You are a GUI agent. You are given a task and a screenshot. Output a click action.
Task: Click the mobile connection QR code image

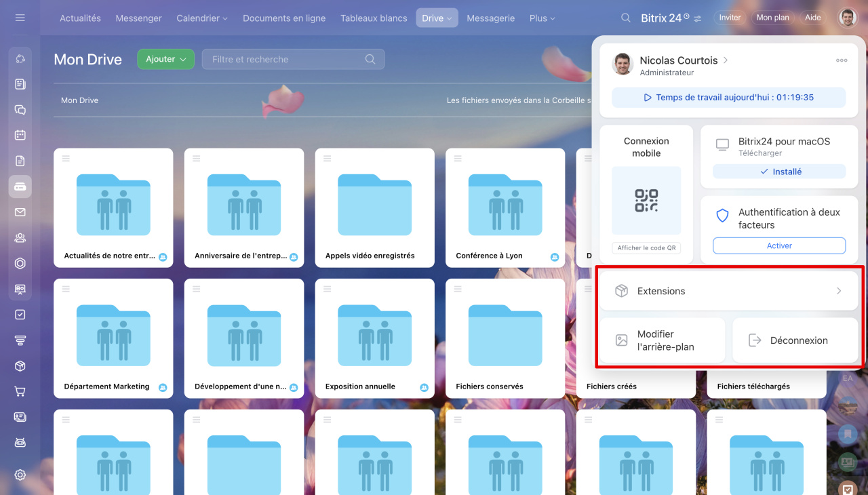pyautogui.click(x=646, y=201)
